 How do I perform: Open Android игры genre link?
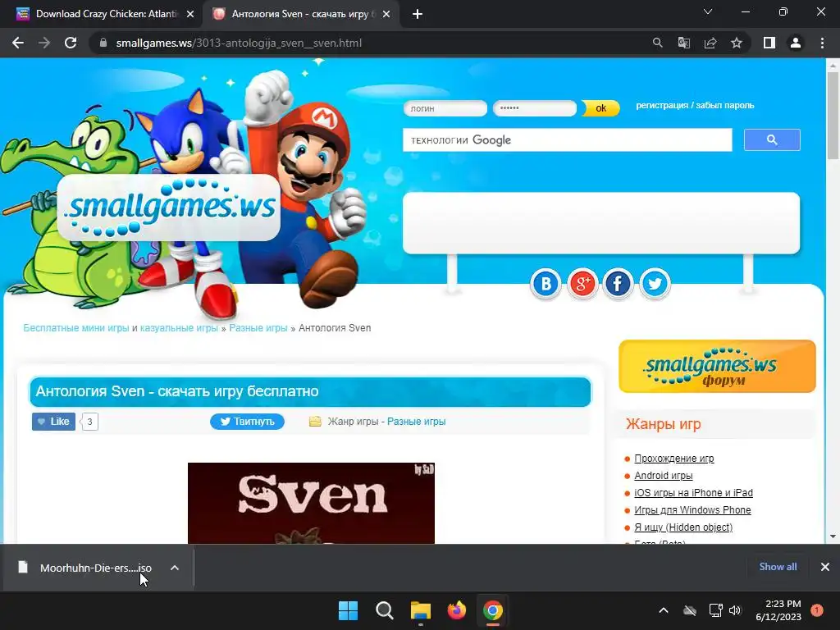pos(663,476)
